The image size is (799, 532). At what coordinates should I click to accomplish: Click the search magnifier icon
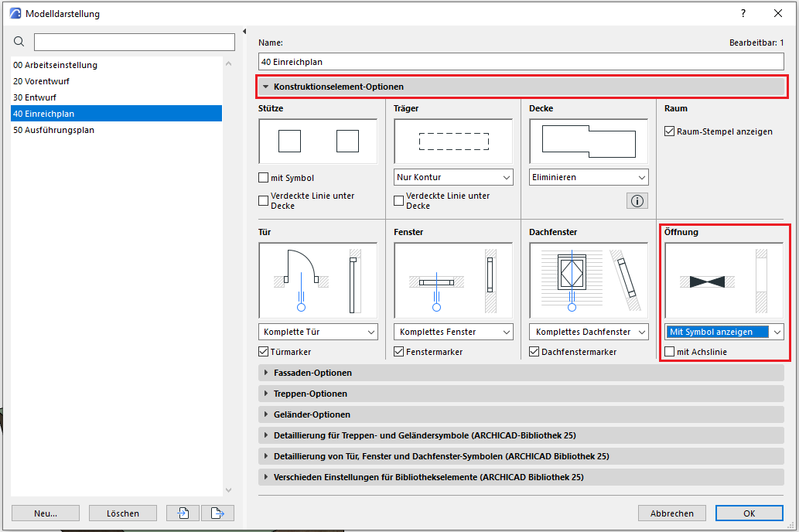(19, 42)
